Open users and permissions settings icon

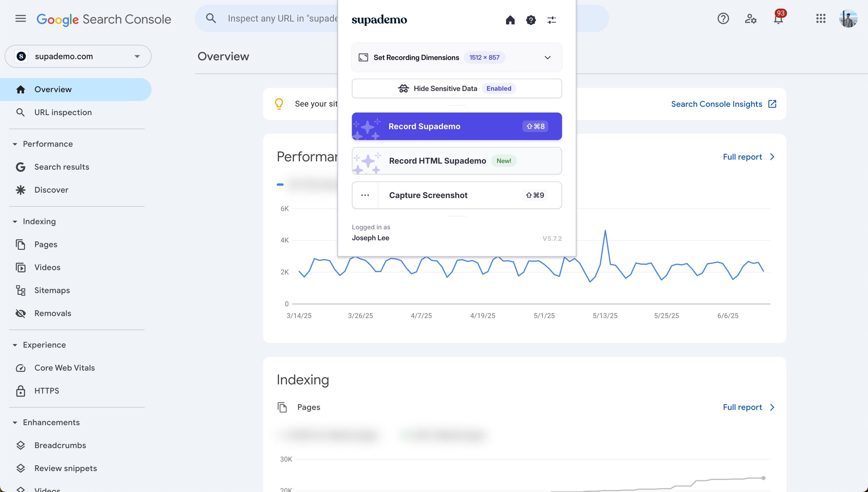tap(750, 19)
